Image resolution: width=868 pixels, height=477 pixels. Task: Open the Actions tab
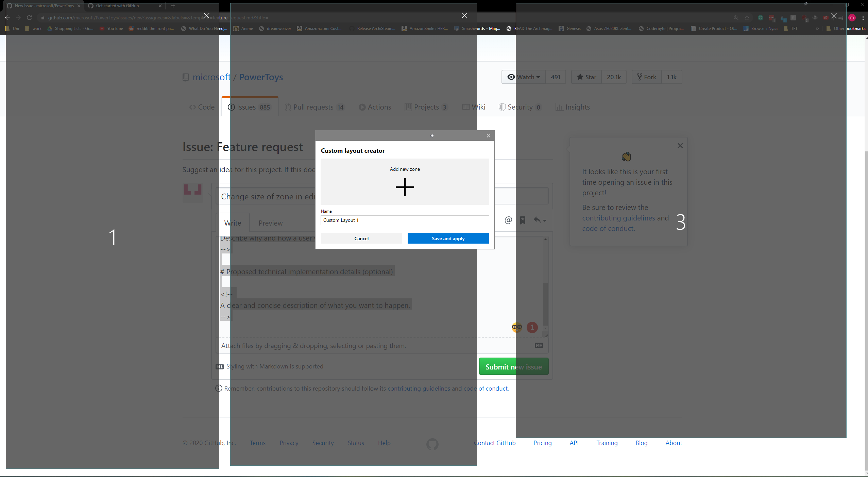click(x=375, y=107)
